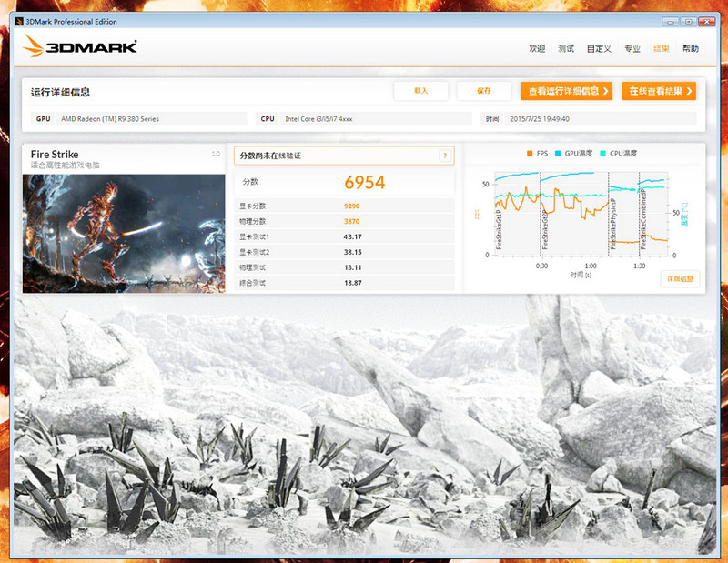Open the 自定义 tab
The height and width of the screenshot is (563, 728).
(599, 49)
